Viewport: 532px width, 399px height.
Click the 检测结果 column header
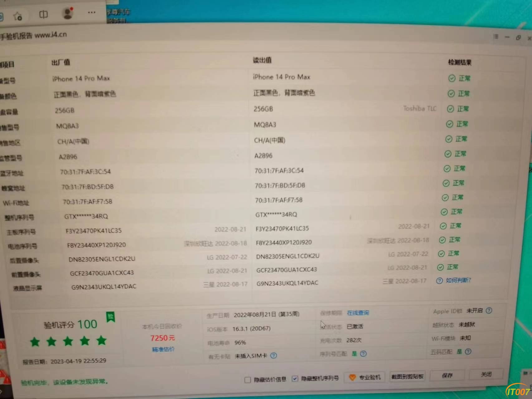point(460,62)
